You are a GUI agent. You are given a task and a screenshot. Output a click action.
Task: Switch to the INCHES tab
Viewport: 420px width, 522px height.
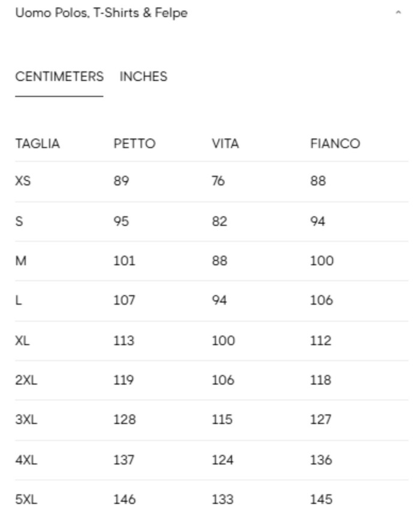[143, 77]
